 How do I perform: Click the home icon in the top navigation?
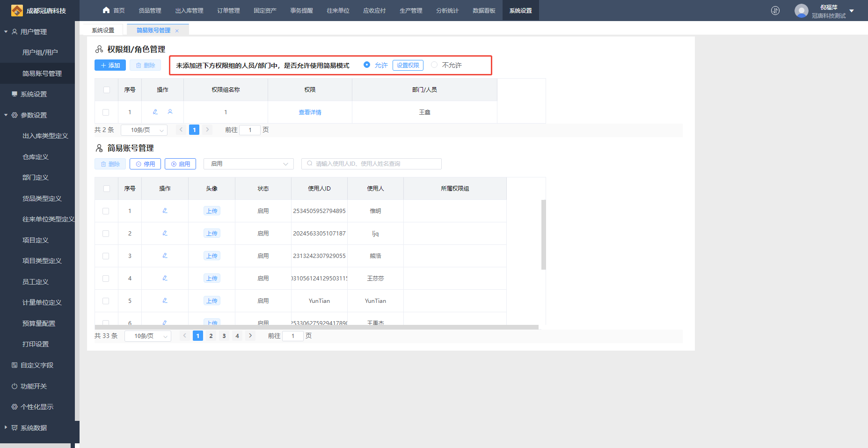click(106, 10)
